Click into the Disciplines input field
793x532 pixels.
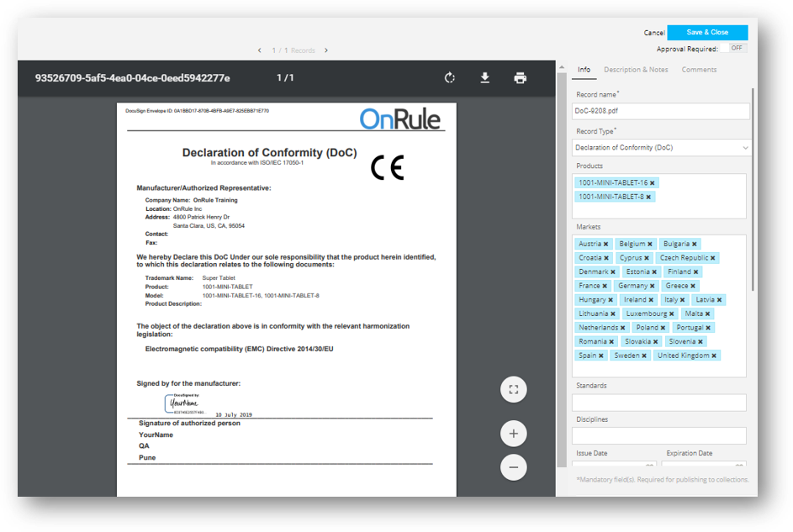(659, 435)
